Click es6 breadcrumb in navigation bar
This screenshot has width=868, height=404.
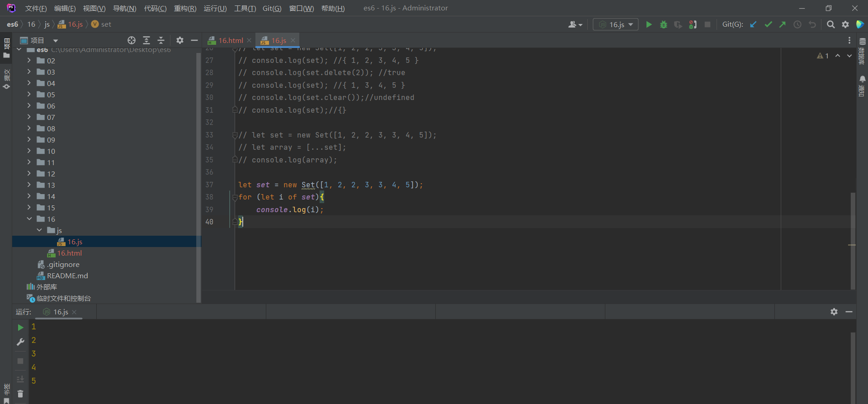pyautogui.click(x=12, y=24)
